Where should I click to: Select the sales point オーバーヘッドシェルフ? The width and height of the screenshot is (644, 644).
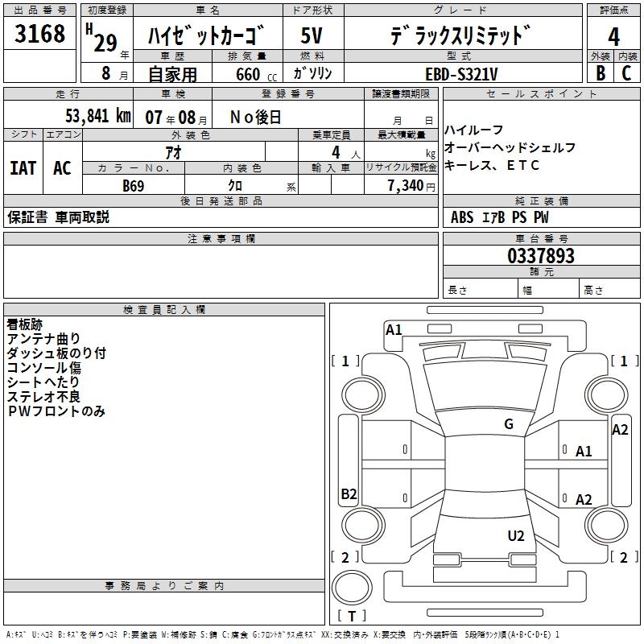click(x=510, y=147)
